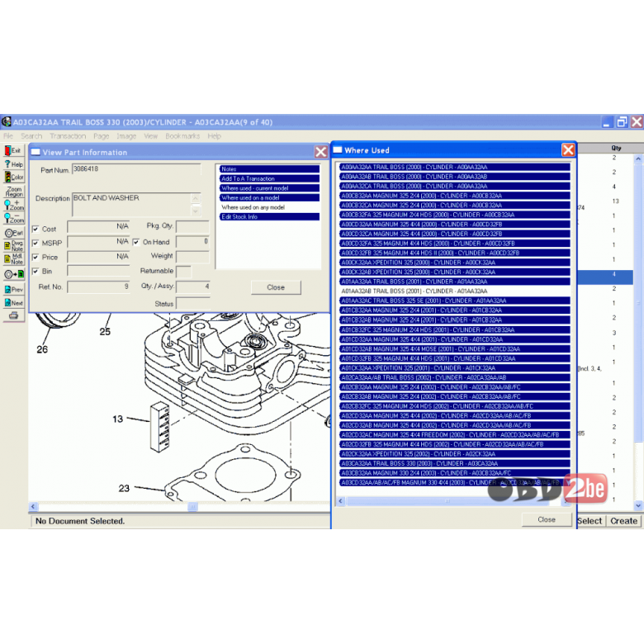The width and height of the screenshot is (644, 644).
Task: Choose Edit Stock Info option
Action: point(269,216)
